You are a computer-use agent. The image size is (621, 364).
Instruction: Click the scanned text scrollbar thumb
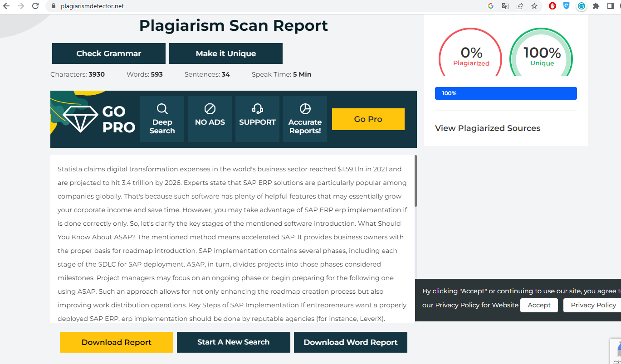pyautogui.click(x=416, y=180)
